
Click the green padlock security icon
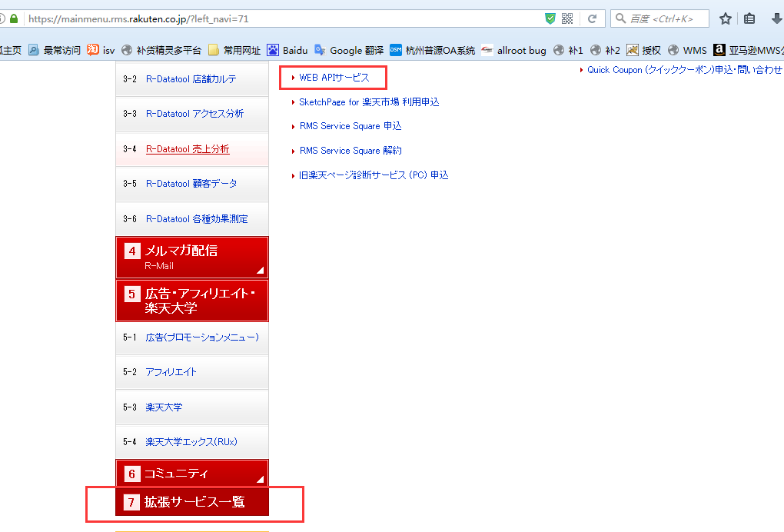coord(14,19)
